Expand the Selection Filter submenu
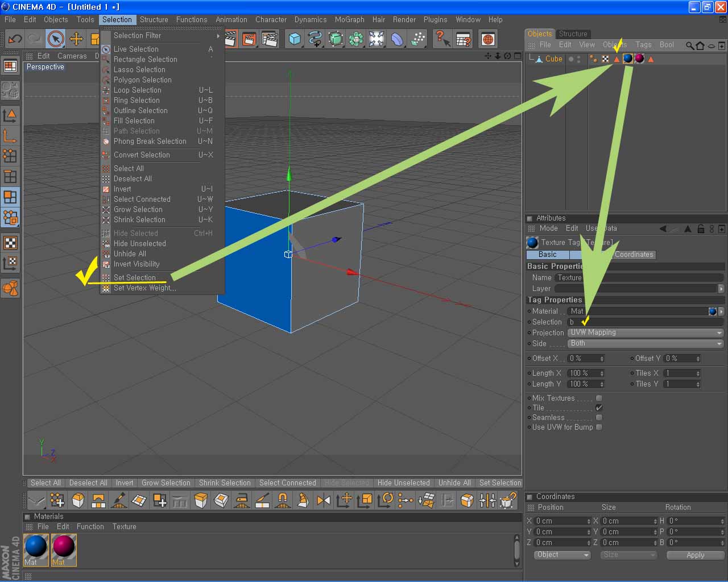Image resolution: width=728 pixels, height=582 pixels. 162,35
